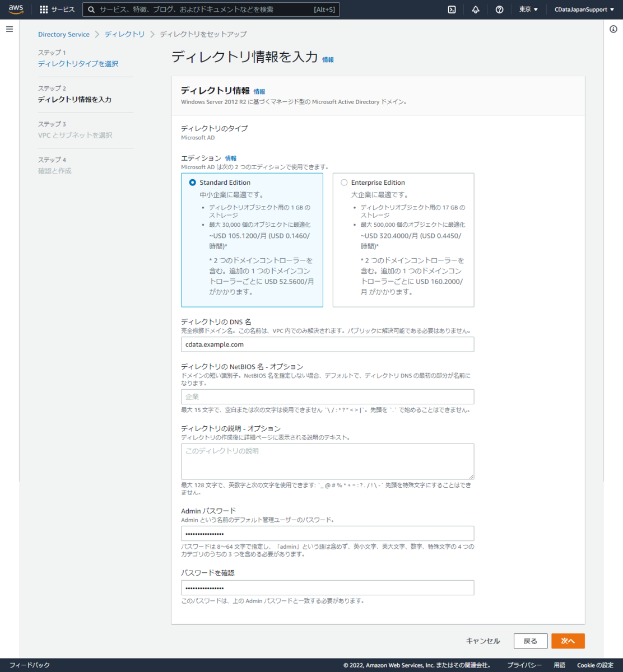Screen dimensions: 623x672
Task: Open 用語 footer link
Action: (559, 665)
